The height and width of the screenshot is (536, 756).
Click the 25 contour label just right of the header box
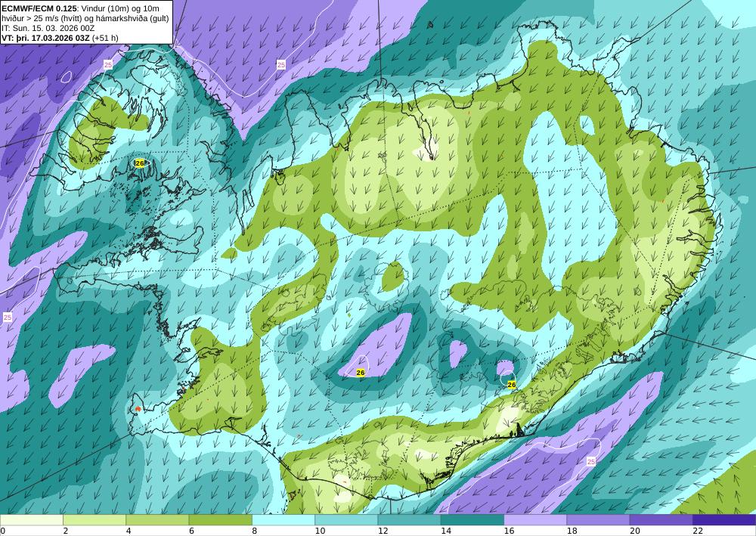(x=108, y=64)
